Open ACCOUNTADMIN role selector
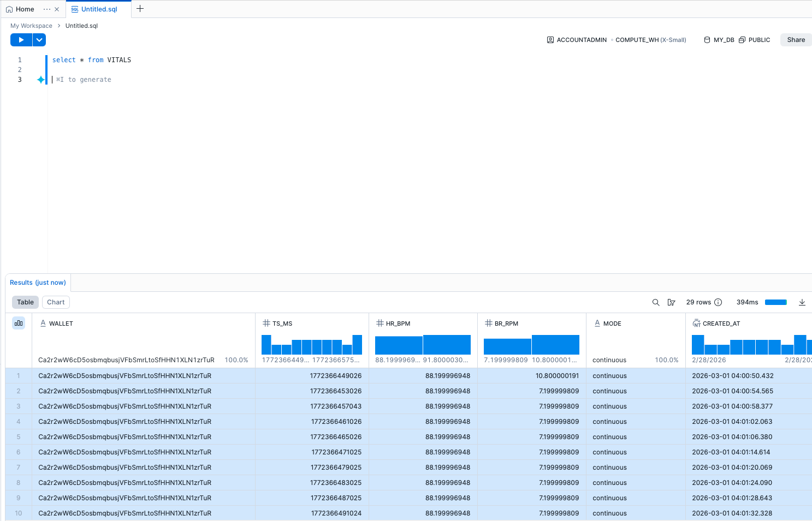The image size is (812, 521). pos(577,40)
